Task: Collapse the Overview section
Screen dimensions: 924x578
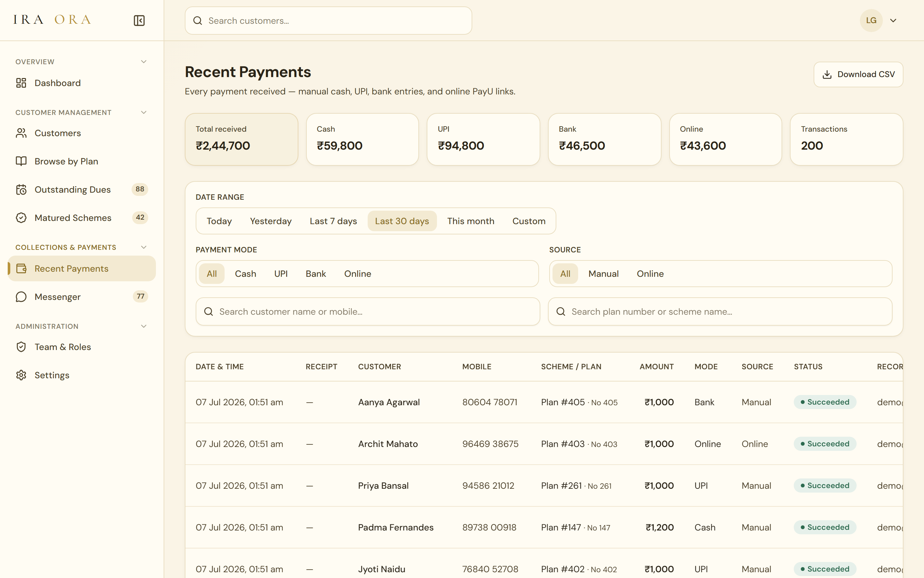Action: click(x=143, y=62)
